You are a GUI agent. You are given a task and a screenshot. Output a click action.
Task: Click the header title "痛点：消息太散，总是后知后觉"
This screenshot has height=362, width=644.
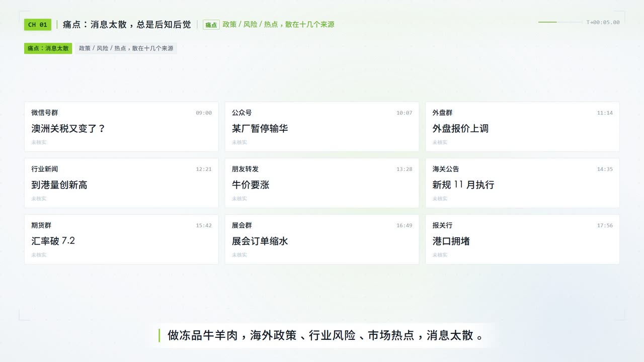coord(127,25)
